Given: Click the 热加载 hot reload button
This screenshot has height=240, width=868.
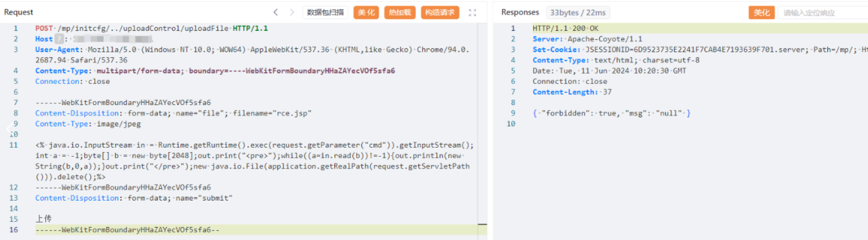Looking at the screenshot, I should click(400, 12).
